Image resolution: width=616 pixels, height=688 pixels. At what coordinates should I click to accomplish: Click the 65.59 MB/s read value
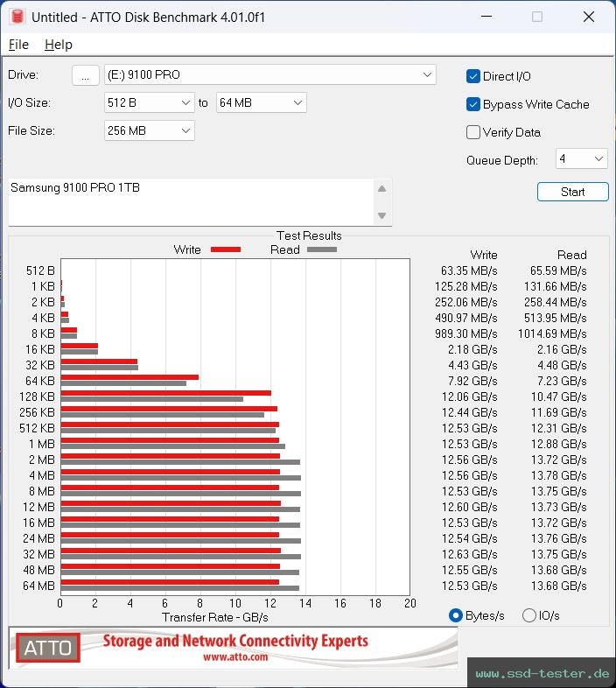(x=558, y=270)
